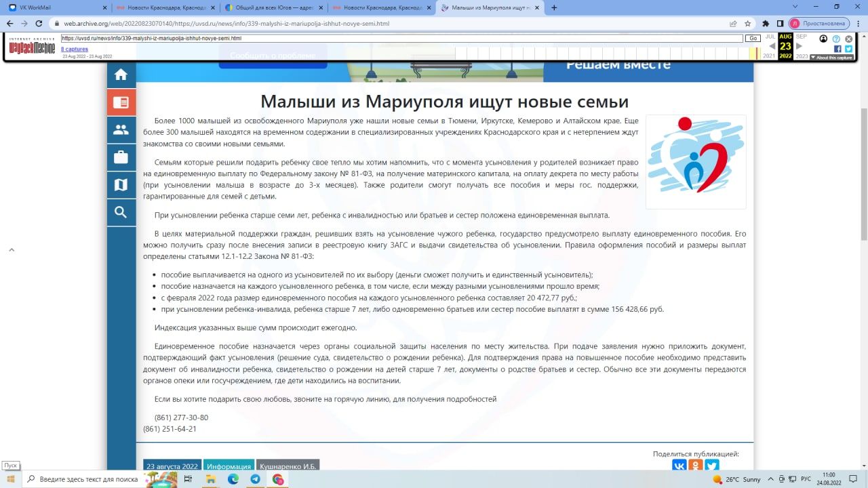Share the article on Twitter
The image size is (868, 488).
711,466
